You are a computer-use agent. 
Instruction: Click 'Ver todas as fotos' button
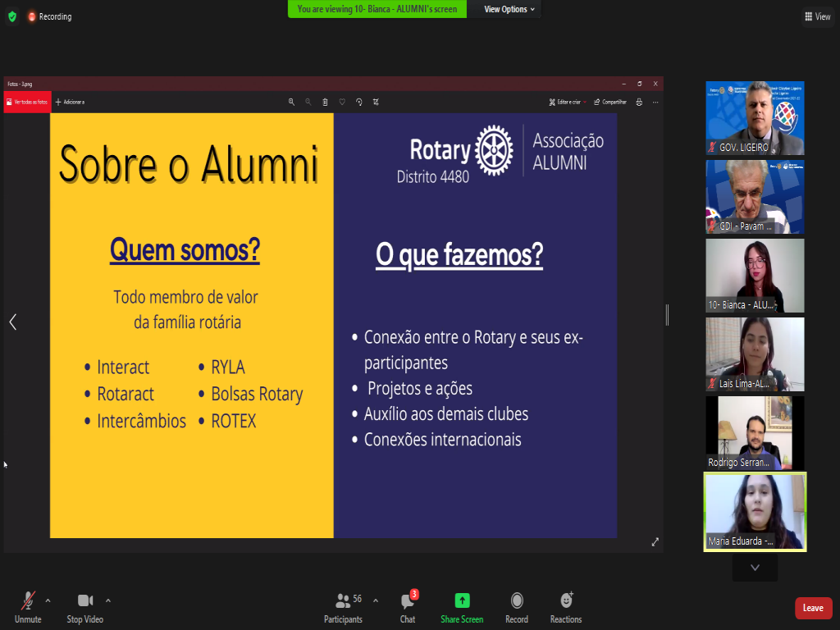click(28, 102)
